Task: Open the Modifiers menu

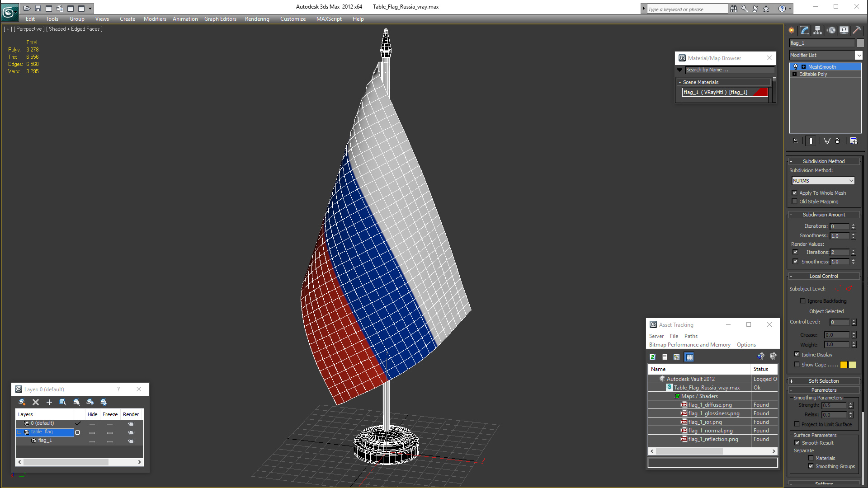Action: click(x=155, y=19)
